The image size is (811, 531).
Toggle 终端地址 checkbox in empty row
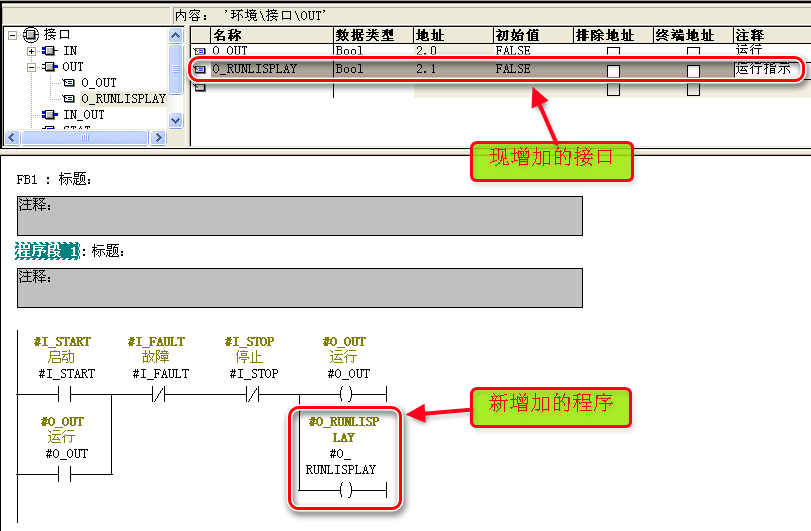tap(693, 89)
